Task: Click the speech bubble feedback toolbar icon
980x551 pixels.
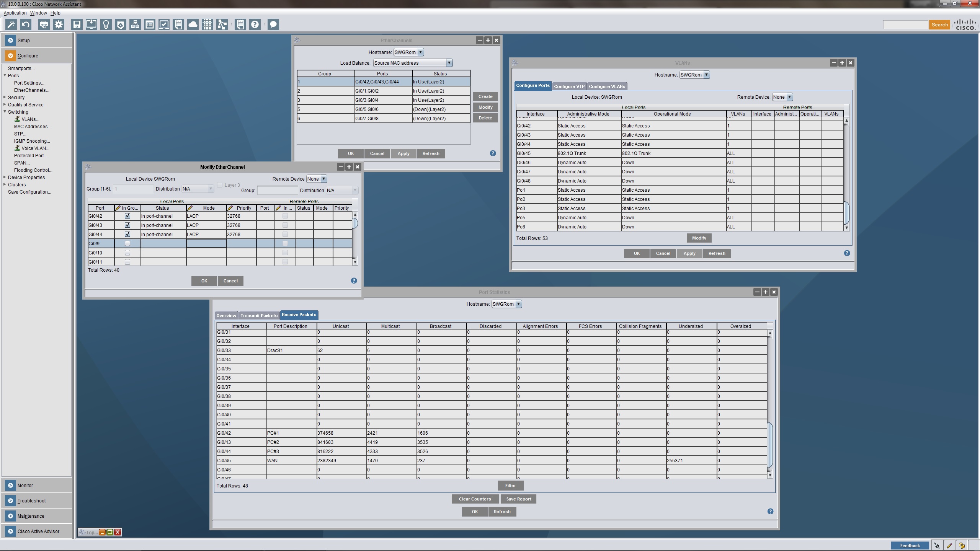Action: 273,25
